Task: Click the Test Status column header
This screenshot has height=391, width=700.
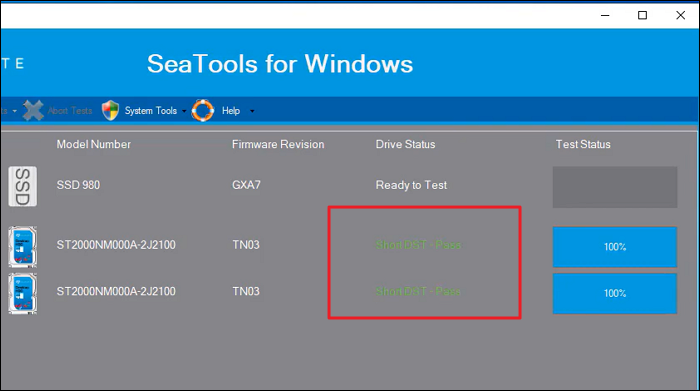Action: [583, 144]
